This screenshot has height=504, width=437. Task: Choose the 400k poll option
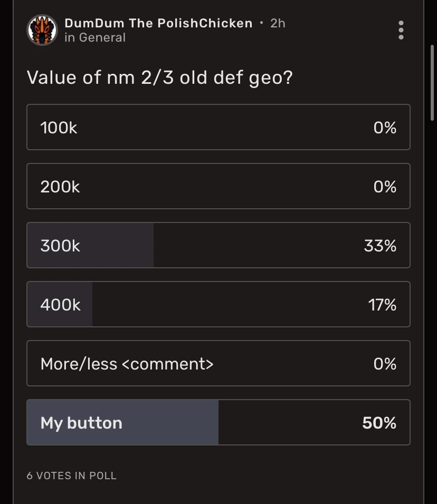click(x=218, y=304)
